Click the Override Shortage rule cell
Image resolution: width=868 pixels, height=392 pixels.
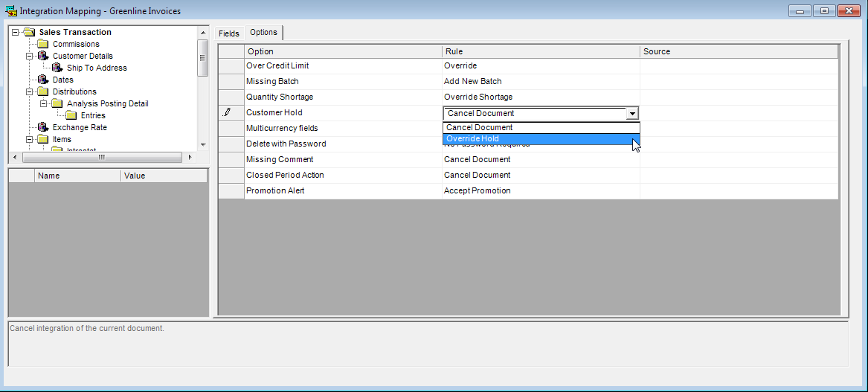click(541, 97)
